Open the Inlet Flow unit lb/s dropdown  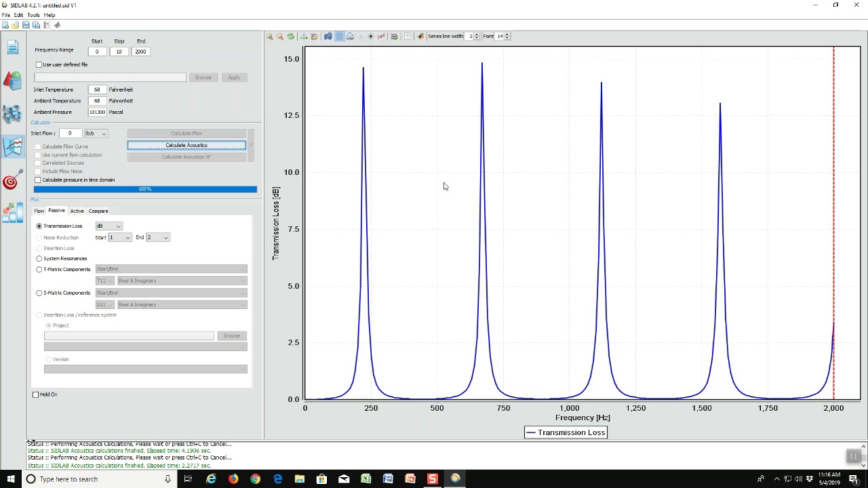96,134
